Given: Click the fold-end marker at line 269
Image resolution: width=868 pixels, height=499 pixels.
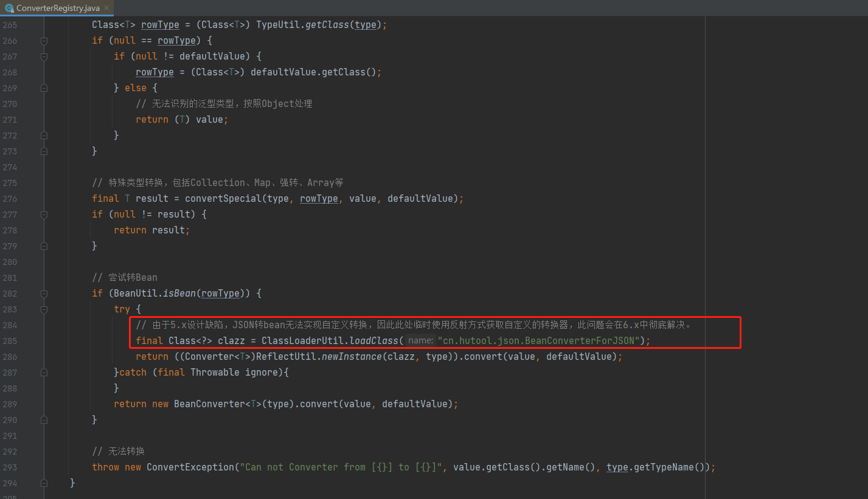Looking at the screenshot, I should (43, 88).
